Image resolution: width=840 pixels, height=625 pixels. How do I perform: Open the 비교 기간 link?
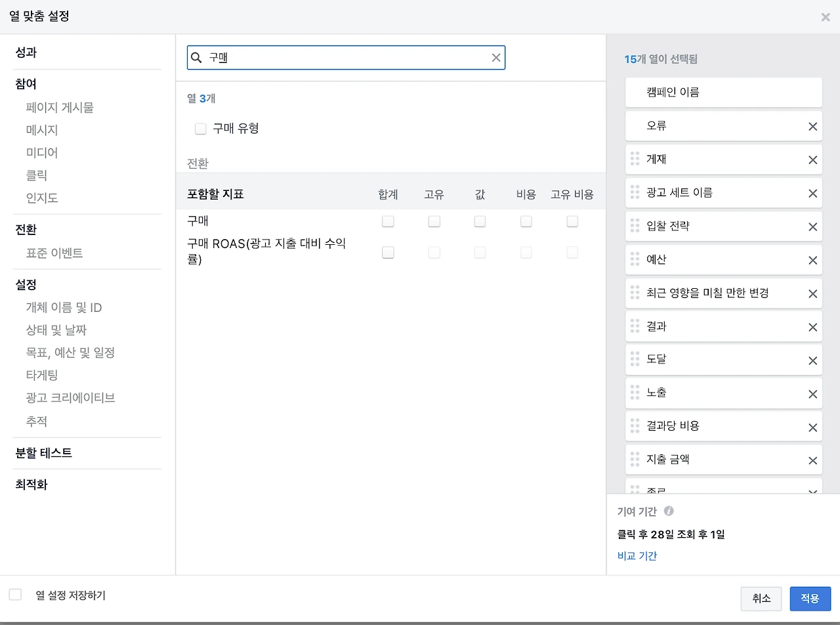(637, 556)
